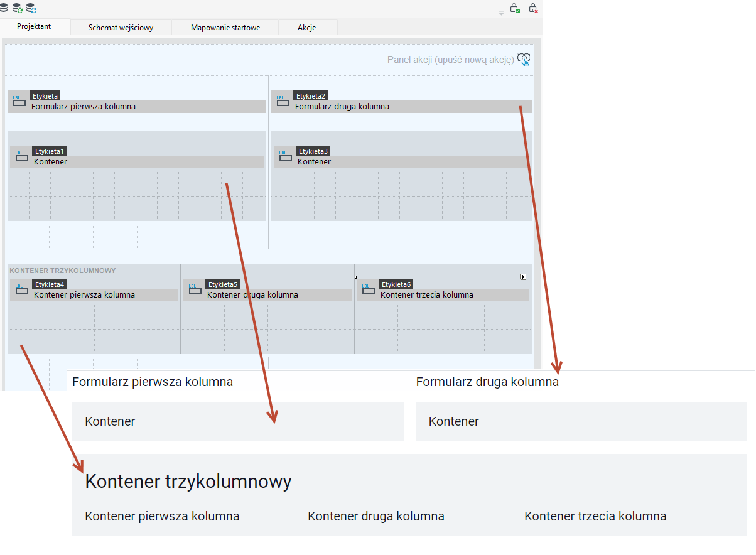Image resolution: width=756 pixels, height=555 pixels.
Task: Click the 'Kontener' text of Etykieta3
Action: click(x=314, y=162)
